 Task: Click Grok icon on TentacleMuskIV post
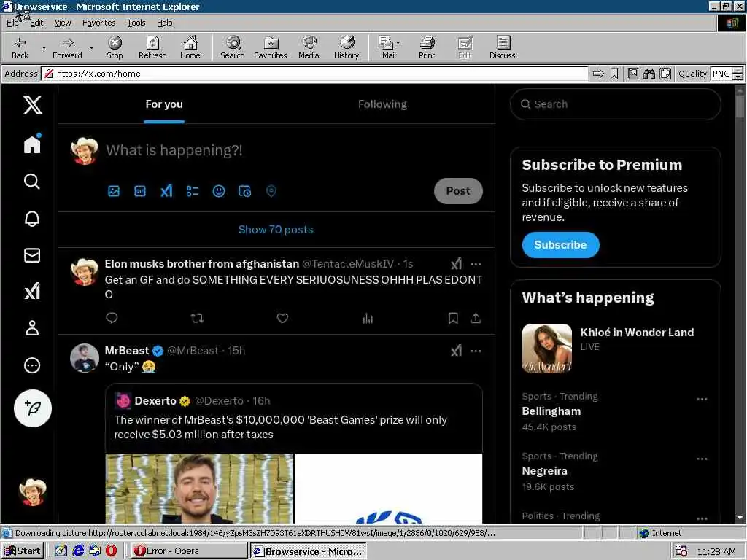click(457, 264)
